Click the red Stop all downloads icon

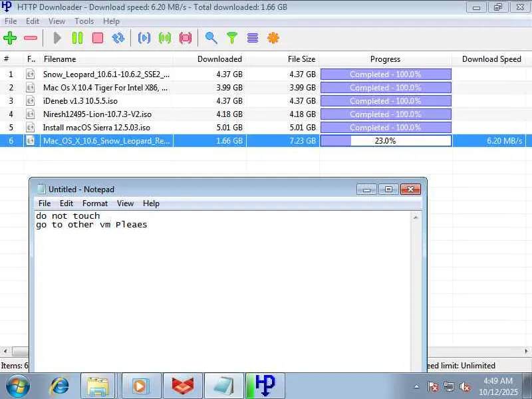(x=186, y=38)
